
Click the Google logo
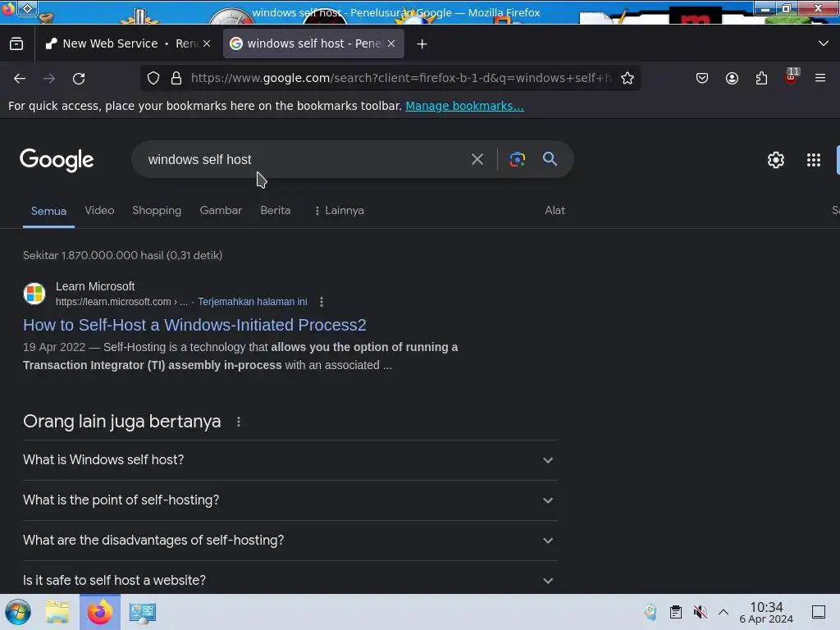[57, 160]
